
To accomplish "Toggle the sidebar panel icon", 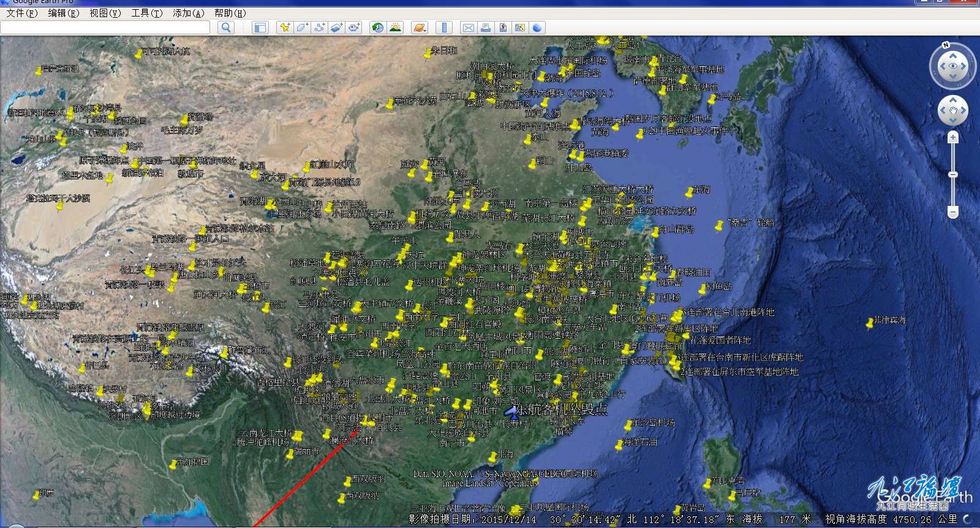I will point(260,28).
